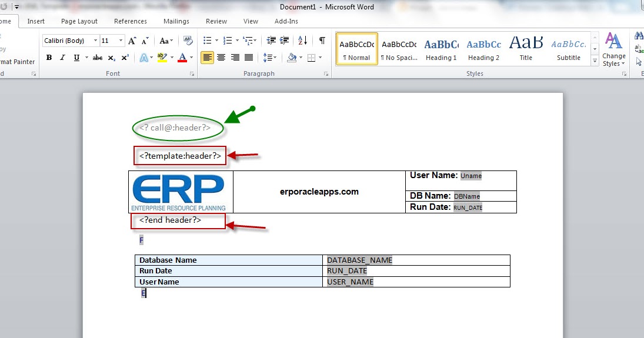Screen dimensions: 644x338
Task: Open the View tab
Action: pyautogui.click(x=251, y=21)
